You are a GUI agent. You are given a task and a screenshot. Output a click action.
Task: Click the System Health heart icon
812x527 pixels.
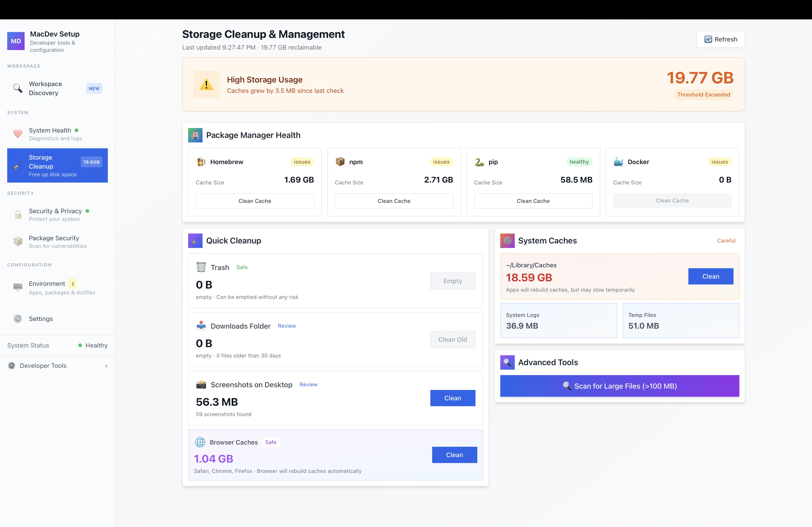(18, 134)
